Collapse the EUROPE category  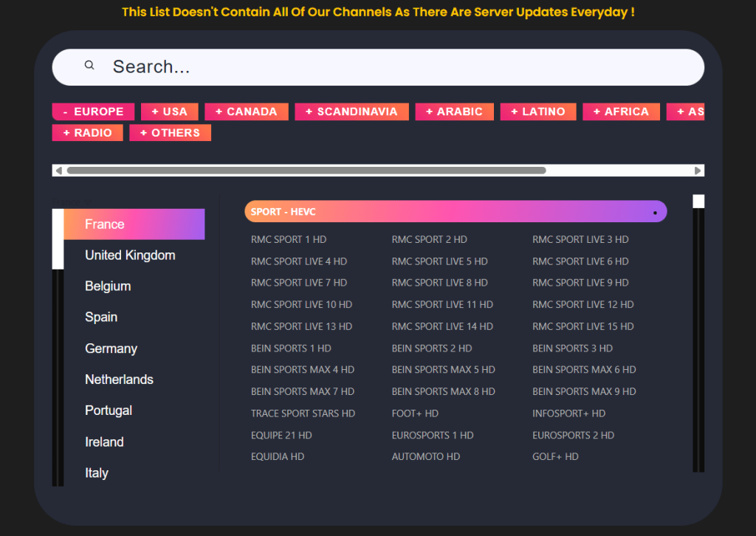click(x=93, y=111)
